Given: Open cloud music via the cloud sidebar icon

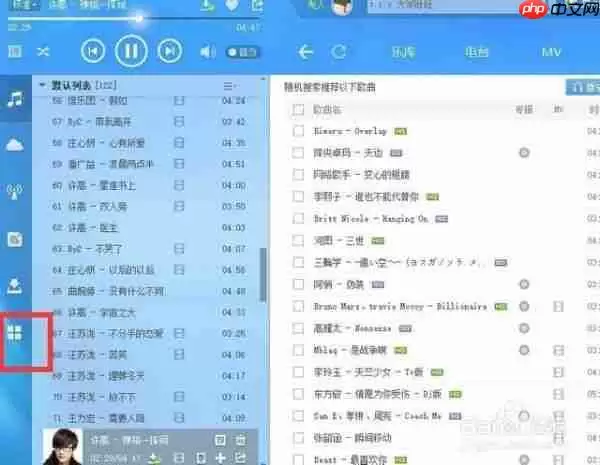Looking at the screenshot, I should pyautogui.click(x=15, y=145).
